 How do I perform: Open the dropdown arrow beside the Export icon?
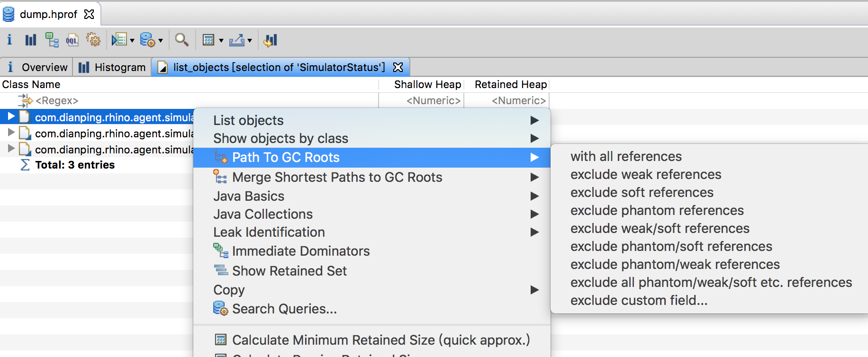point(250,41)
